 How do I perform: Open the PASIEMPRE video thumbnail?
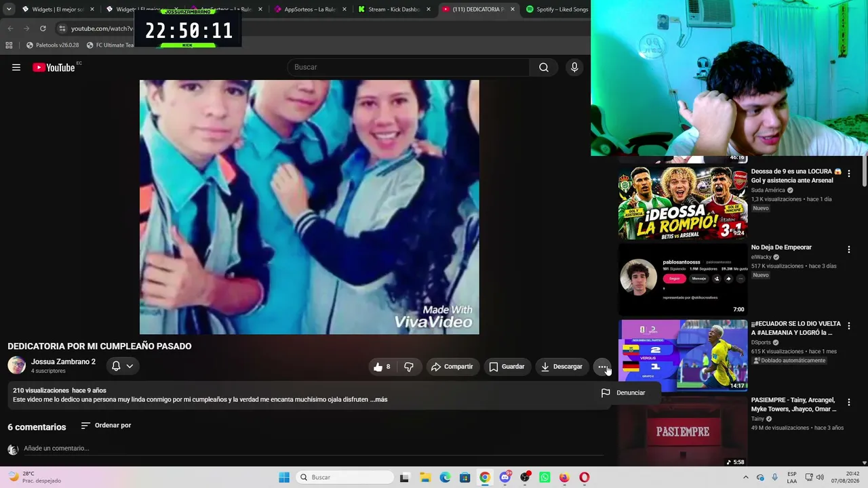[683, 432]
